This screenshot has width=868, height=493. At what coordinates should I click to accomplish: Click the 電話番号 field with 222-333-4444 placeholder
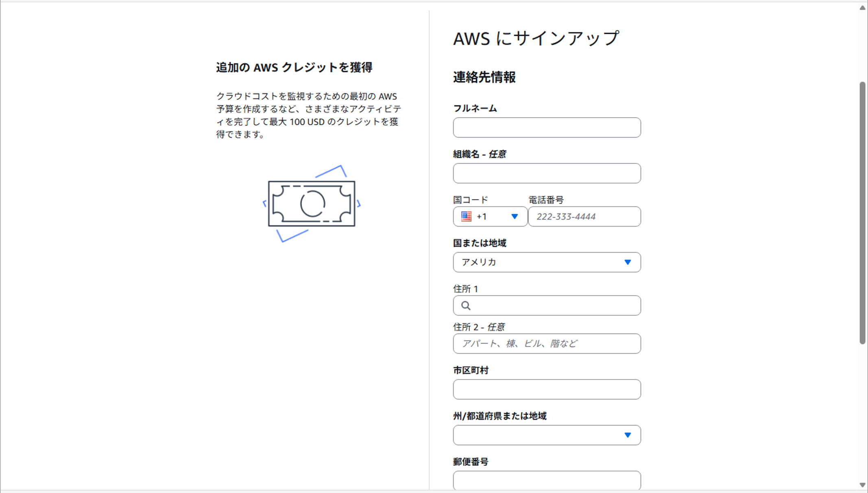coord(584,216)
